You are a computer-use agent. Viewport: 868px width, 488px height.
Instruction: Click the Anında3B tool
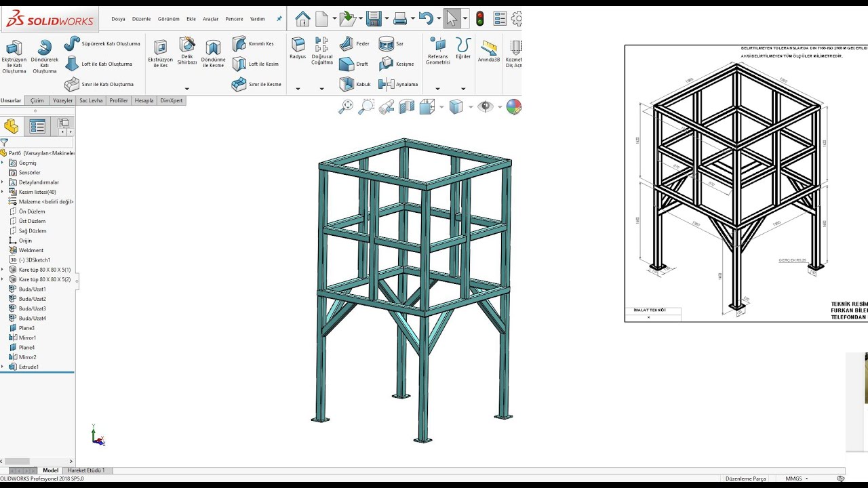[489, 52]
